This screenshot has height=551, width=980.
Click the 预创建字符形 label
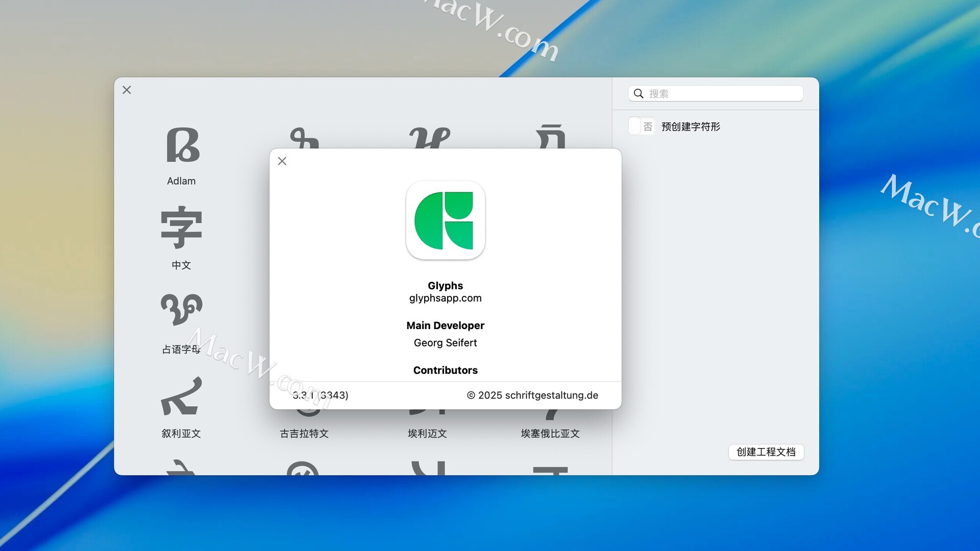point(691,127)
